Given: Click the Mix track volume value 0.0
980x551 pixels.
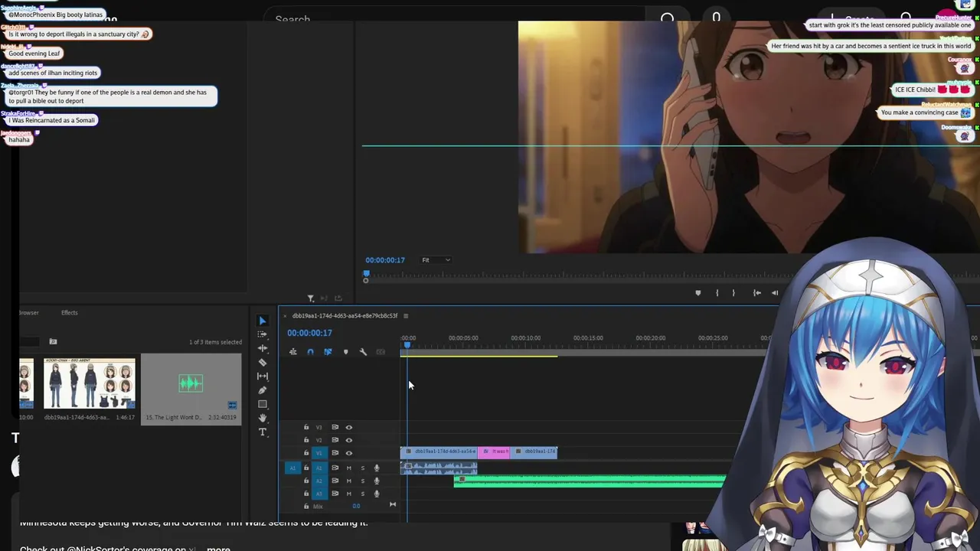Looking at the screenshot, I should click(356, 506).
